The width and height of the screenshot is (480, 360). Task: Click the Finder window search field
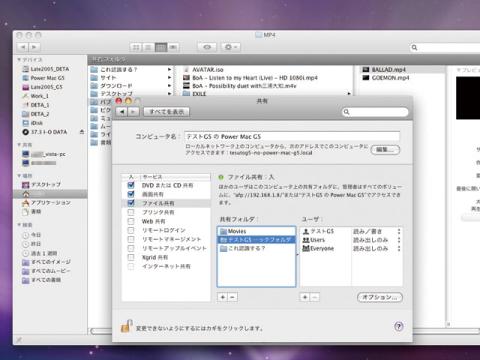coord(445,47)
